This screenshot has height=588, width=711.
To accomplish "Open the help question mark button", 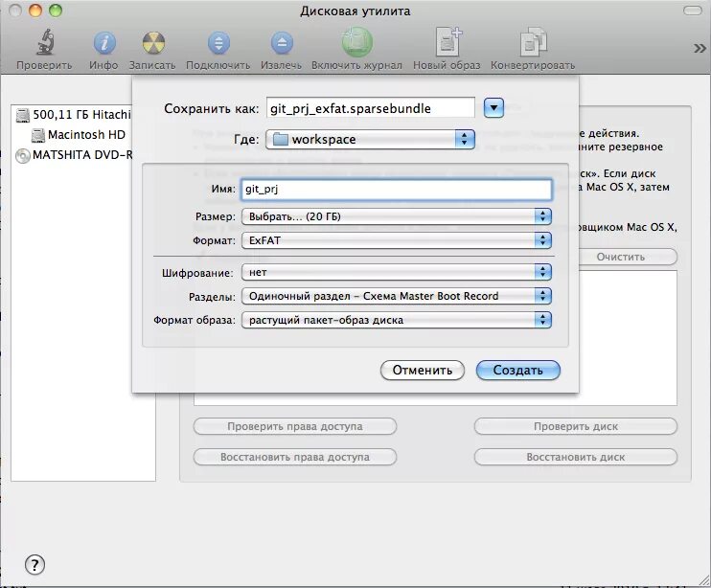I will [34, 564].
